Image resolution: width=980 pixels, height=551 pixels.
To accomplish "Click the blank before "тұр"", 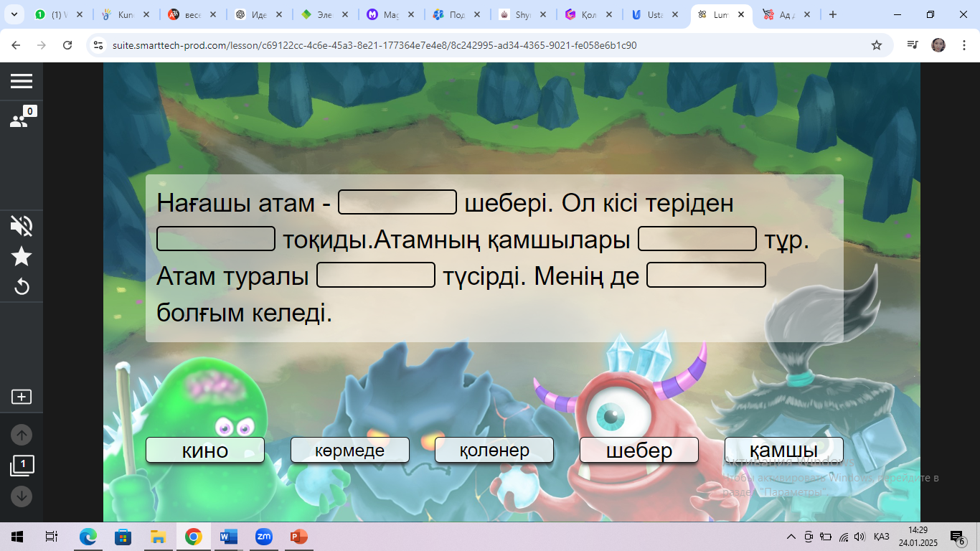I will coord(697,239).
